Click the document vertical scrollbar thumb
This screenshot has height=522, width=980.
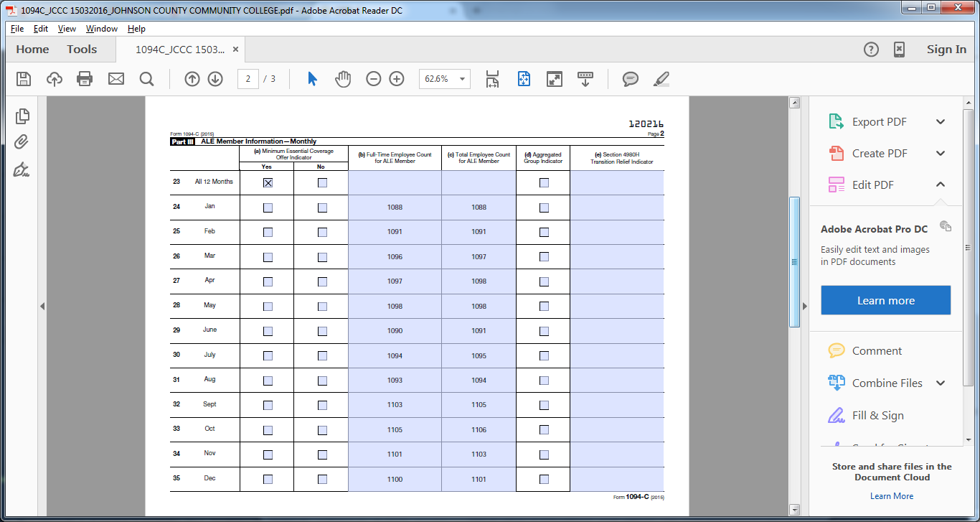tap(794, 262)
